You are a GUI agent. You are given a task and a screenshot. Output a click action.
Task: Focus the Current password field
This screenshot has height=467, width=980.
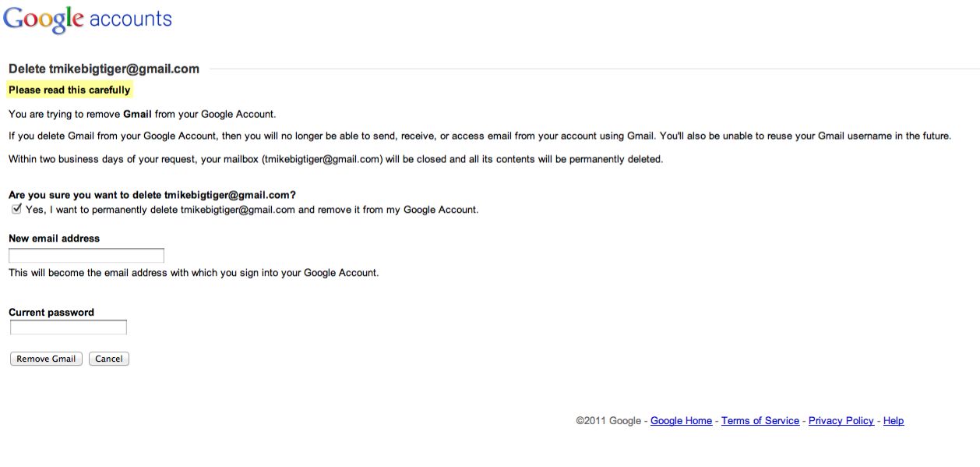[x=69, y=327]
